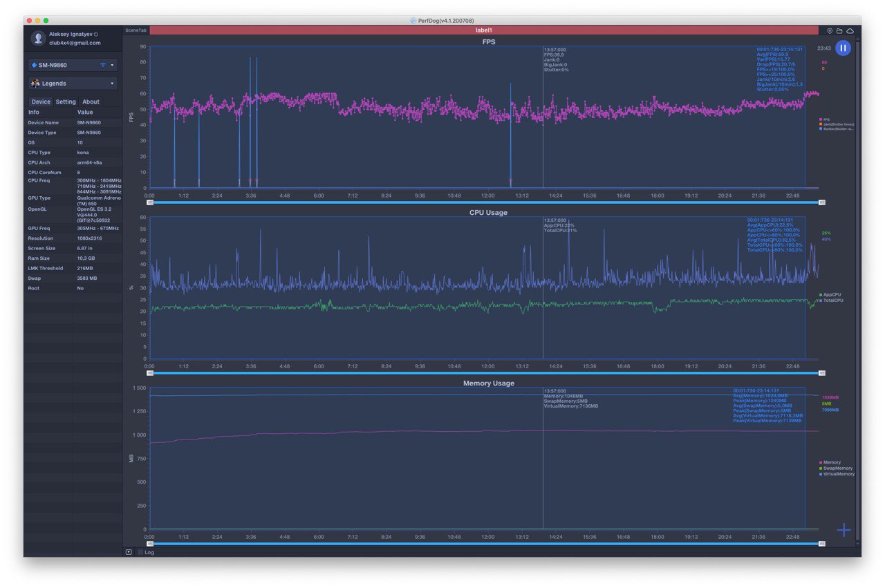This screenshot has width=885, height=588.
Task: Click FPS chart range slider left handle
Action: click(x=150, y=202)
